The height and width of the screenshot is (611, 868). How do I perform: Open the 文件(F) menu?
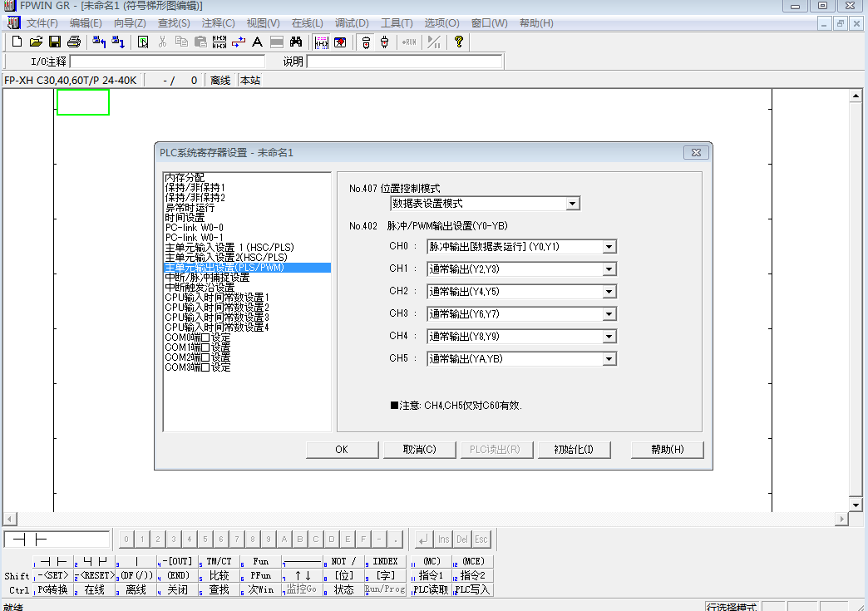tap(42, 23)
